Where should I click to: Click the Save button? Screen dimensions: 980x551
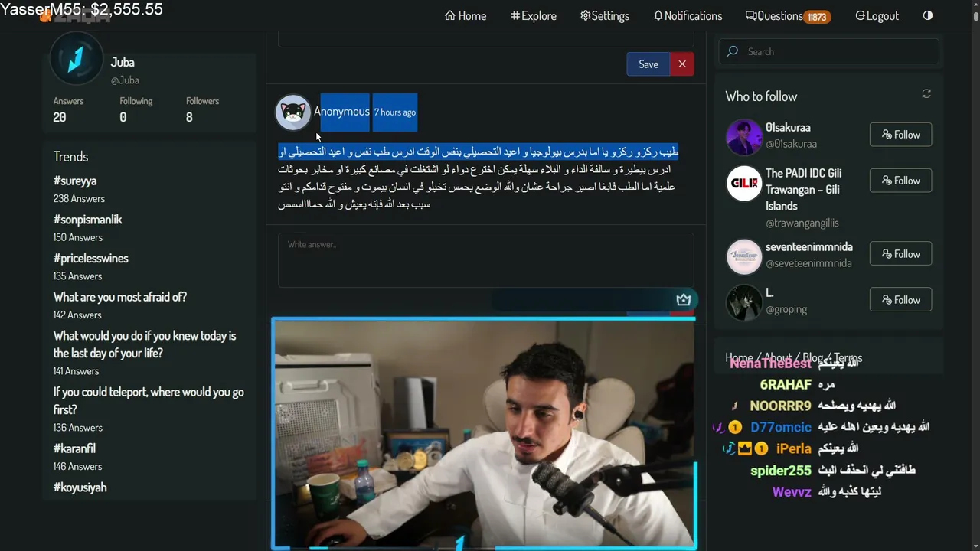(x=648, y=64)
